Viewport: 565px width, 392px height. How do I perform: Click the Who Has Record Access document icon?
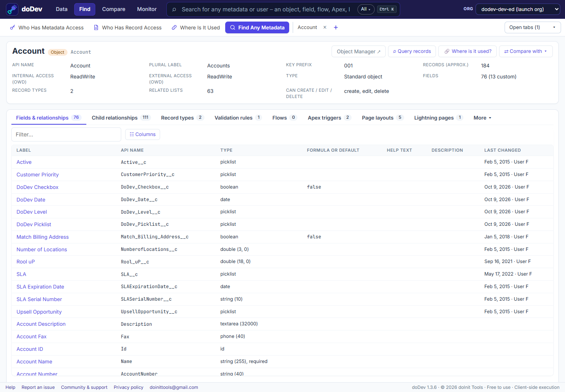[x=96, y=27]
